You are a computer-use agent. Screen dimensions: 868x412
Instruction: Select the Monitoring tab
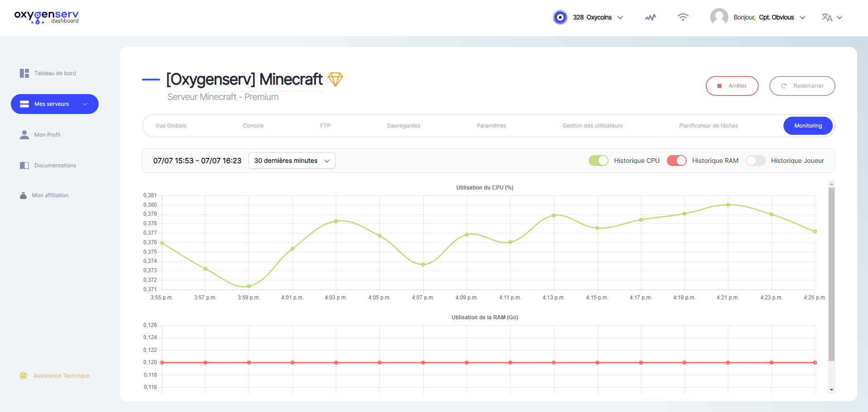pos(808,126)
